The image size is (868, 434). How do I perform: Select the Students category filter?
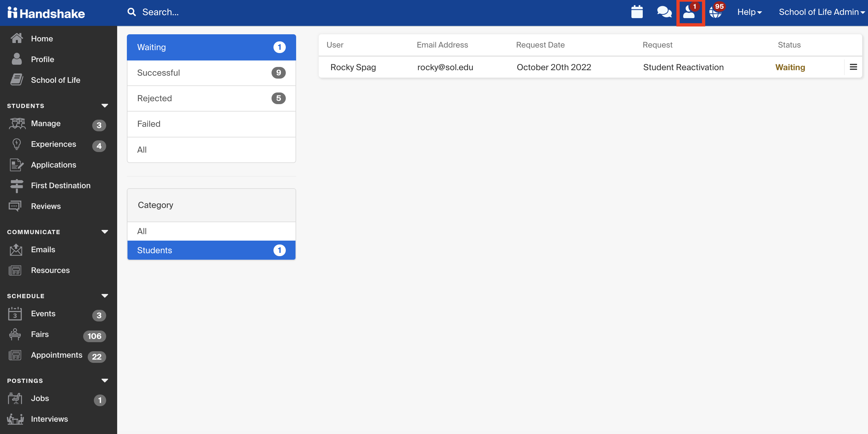tap(211, 250)
